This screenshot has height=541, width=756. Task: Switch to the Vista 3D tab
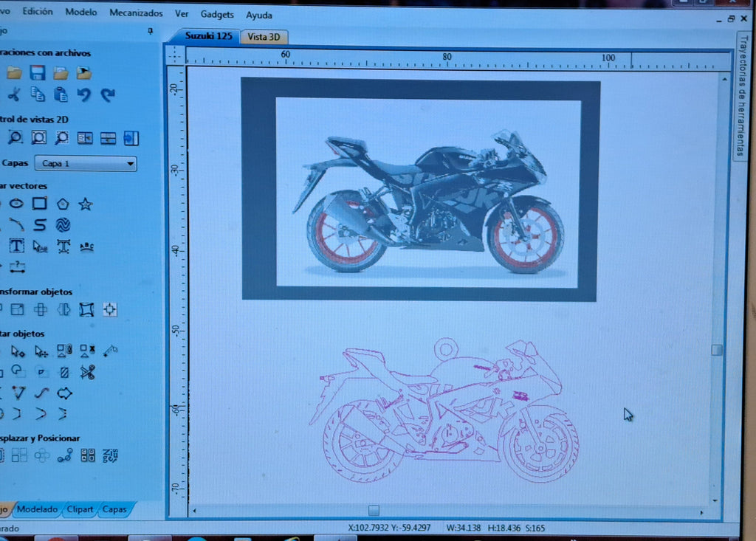click(264, 37)
